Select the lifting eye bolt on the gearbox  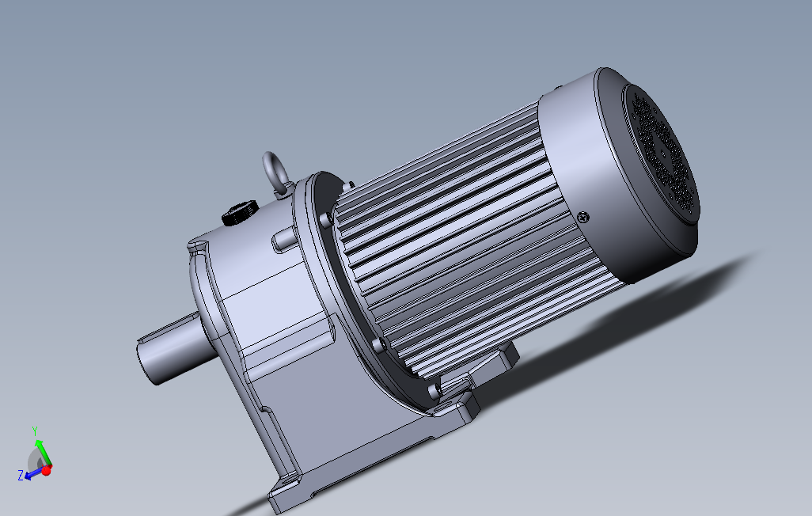coord(275,173)
